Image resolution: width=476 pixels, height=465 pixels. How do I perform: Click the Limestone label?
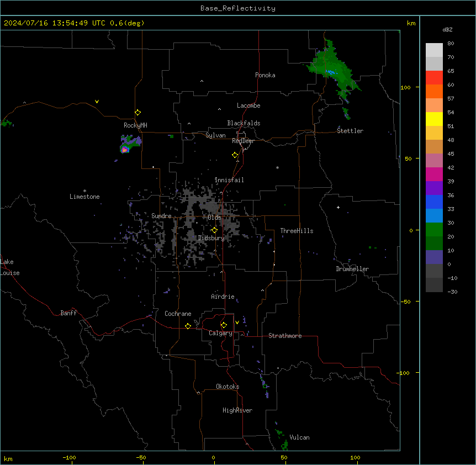[x=84, y=197]
